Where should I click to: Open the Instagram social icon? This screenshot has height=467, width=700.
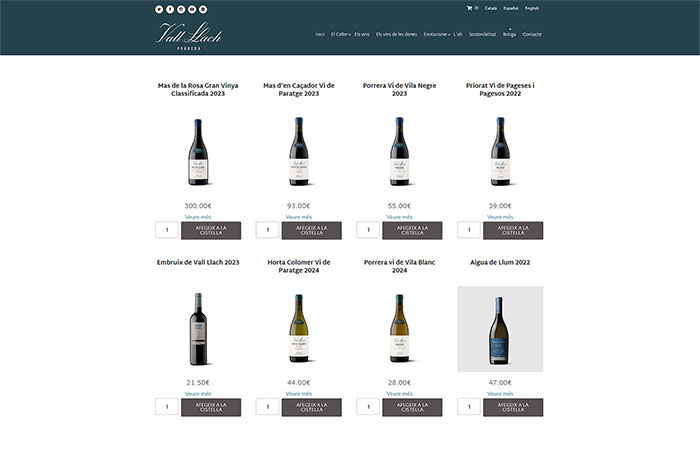pyautogui.click(x=180, y=9)
